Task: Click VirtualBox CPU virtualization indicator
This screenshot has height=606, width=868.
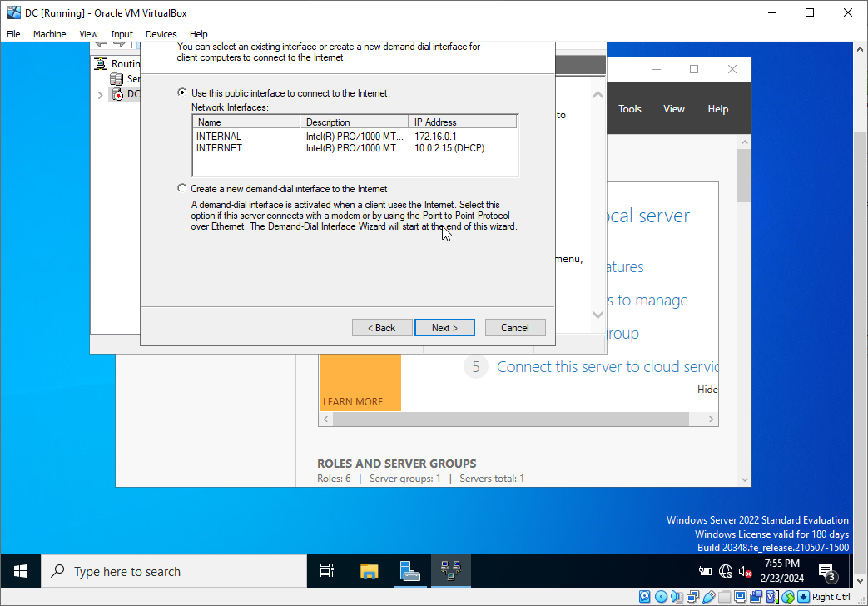Action: tap(772, 597)
